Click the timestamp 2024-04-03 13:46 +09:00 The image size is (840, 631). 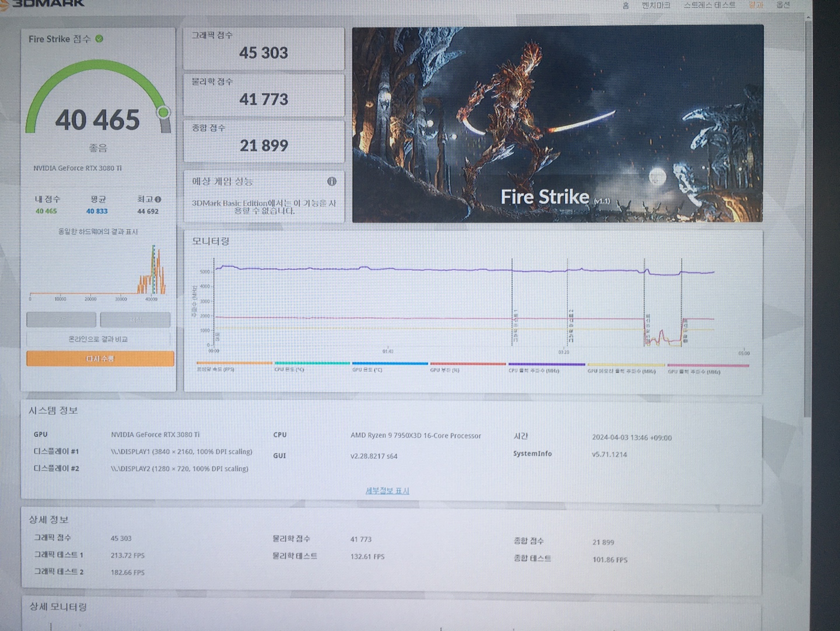pos(632,438)
